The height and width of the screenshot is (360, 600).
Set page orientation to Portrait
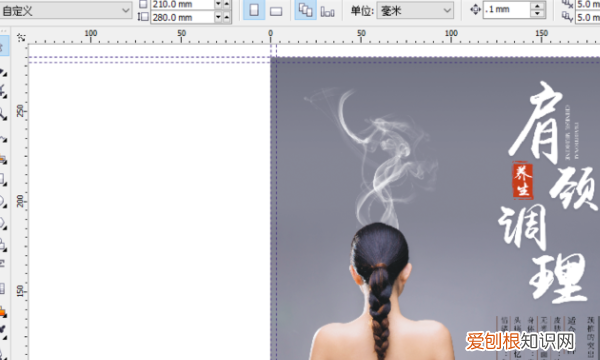pos(254,10)
